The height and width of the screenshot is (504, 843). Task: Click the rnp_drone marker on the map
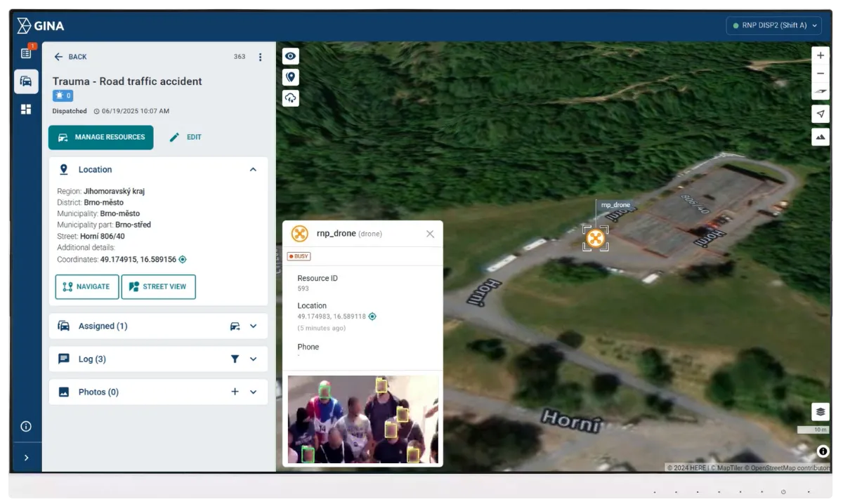pyautogui.click(x=595, y=238)
